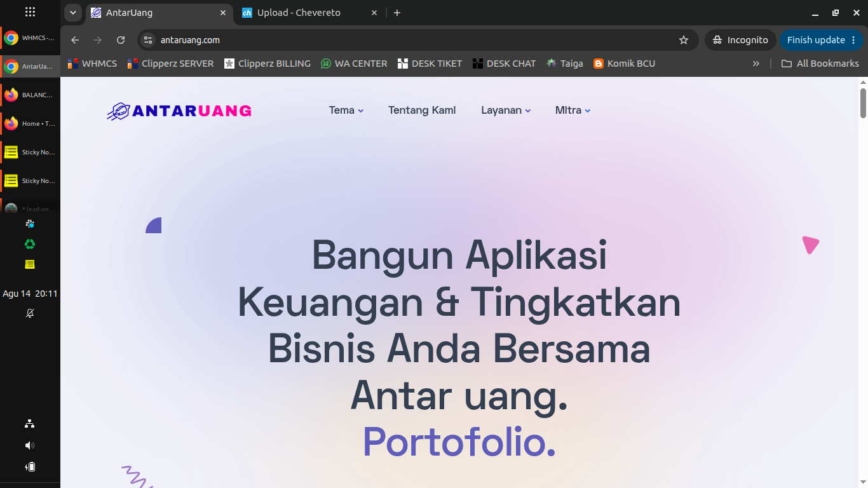868x488 pixels.
Task: Expand the Mitra navigation menu
Action: point(573,111)
